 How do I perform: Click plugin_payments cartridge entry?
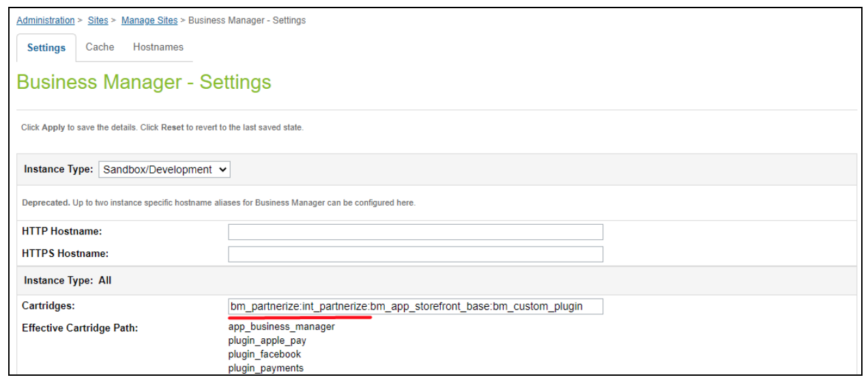coord(265,368)
